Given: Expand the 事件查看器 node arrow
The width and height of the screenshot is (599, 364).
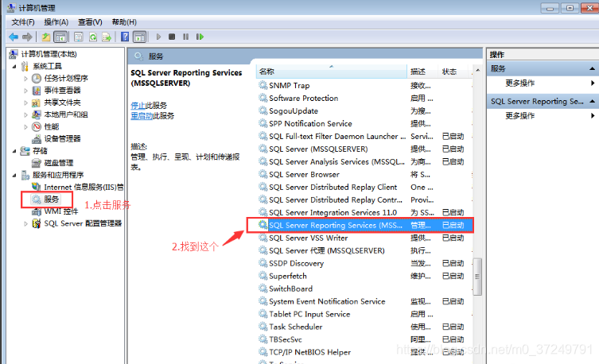Looking at the screenshot, I should 25,91.
